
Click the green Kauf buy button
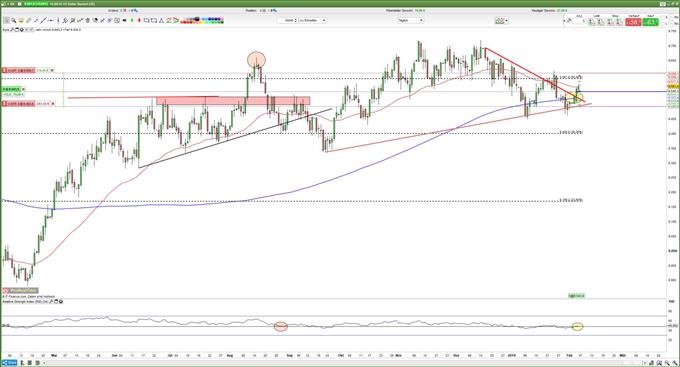tap(651, 22)
